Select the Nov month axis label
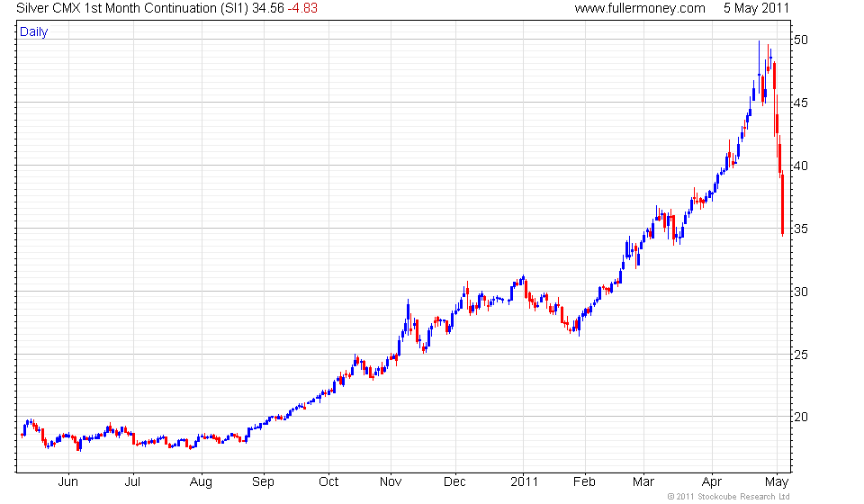 pyautogui.click(x=390, y=482)
